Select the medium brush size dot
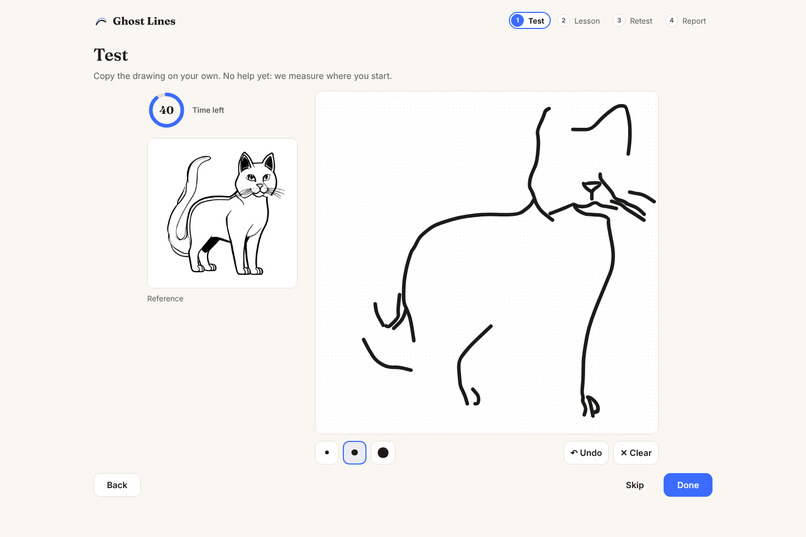This screenshot has height=537, width=806. point(355,453)
